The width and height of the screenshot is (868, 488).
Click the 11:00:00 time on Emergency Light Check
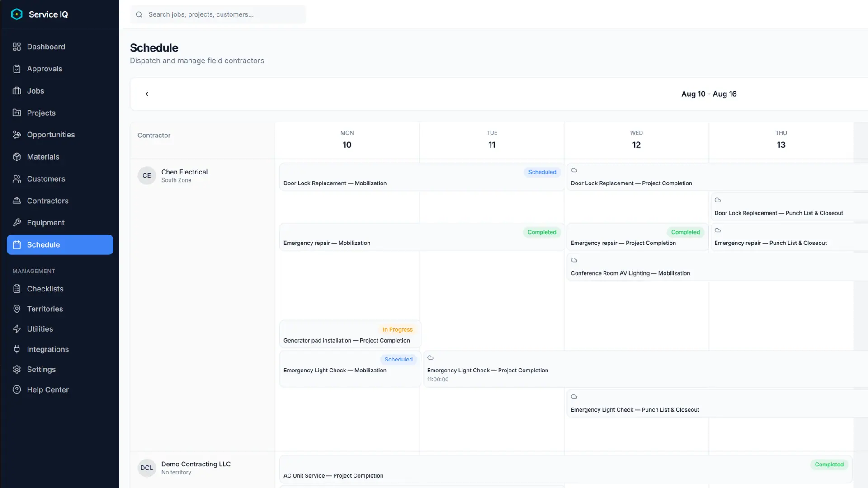click(438, 380)
